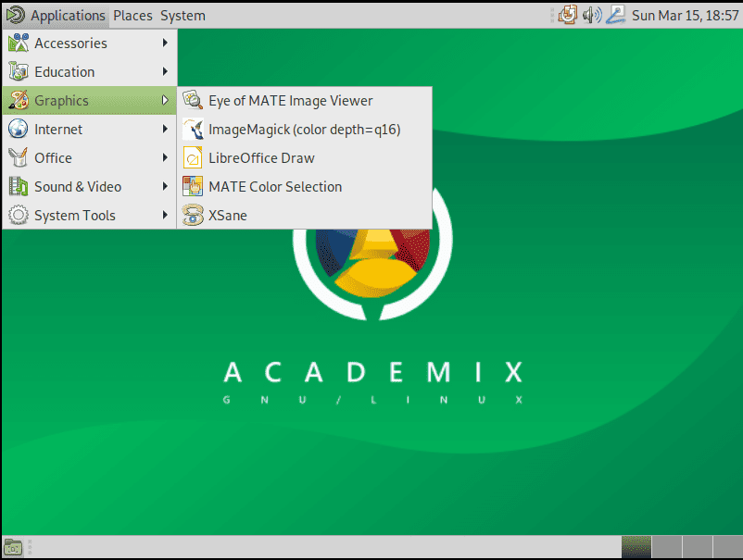This screenshot has height=560, width=743.
Task: Switch to the first workspace thumbnail
Action: point(636,547)
